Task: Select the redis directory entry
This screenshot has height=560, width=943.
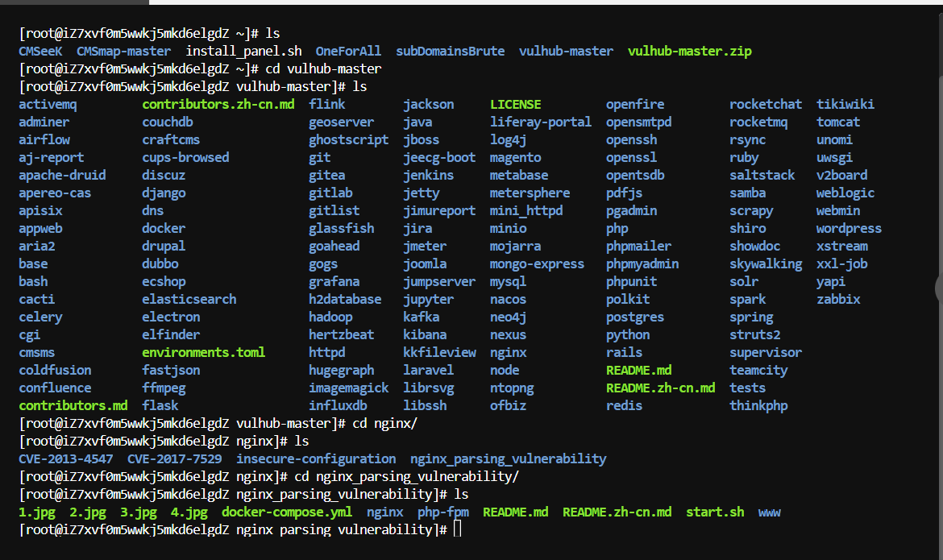Action: 625,406
